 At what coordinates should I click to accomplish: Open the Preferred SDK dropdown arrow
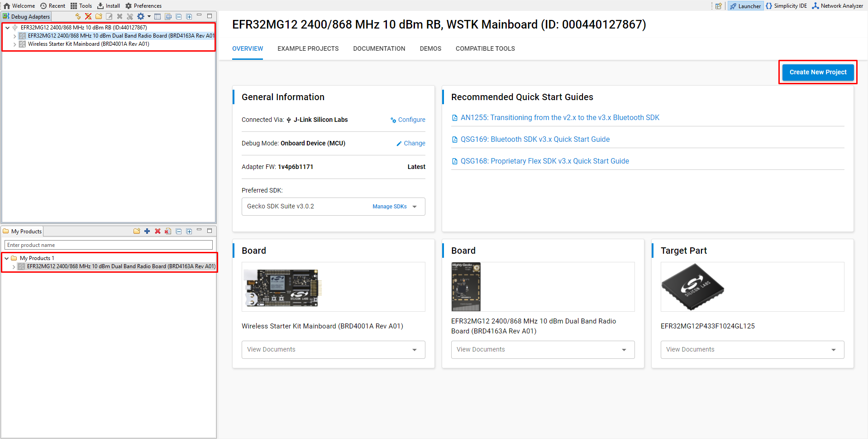click(x=415, y=207)
